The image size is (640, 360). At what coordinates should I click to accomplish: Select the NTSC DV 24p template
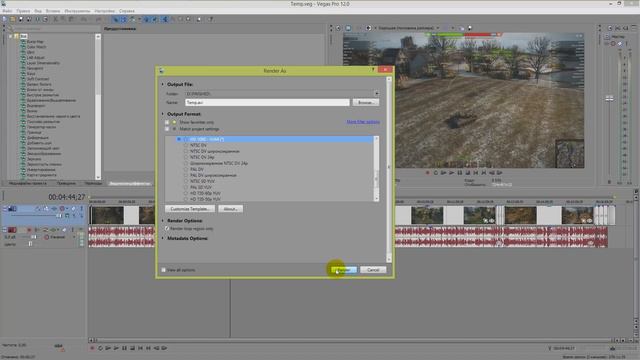[x=202, y=157]
